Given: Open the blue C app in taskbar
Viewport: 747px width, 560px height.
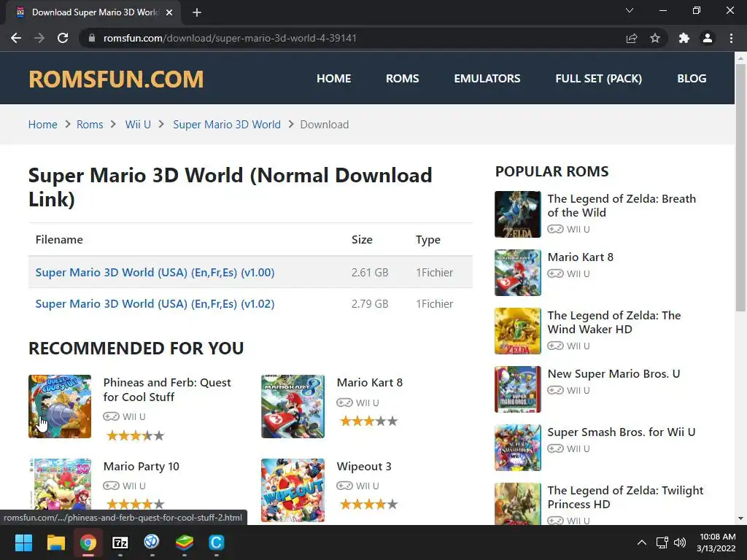Looking at the screenshot, I should point(216,542).
